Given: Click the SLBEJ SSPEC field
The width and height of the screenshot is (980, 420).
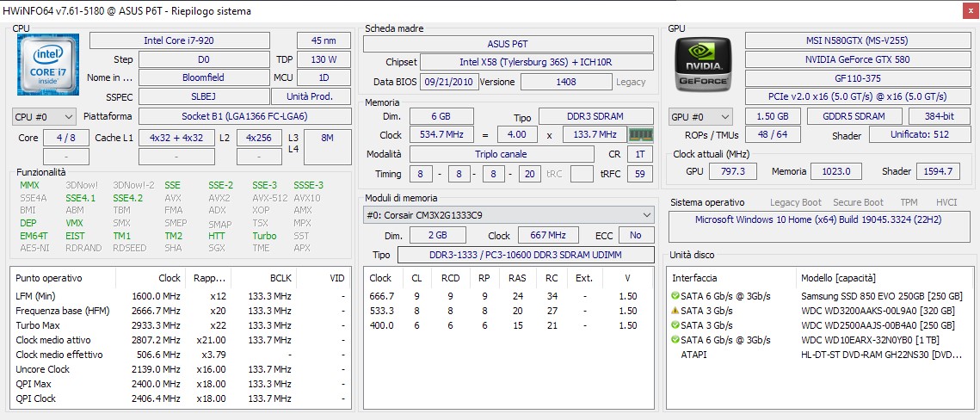Looking at the screenshot, I should [x=204, y=96].
